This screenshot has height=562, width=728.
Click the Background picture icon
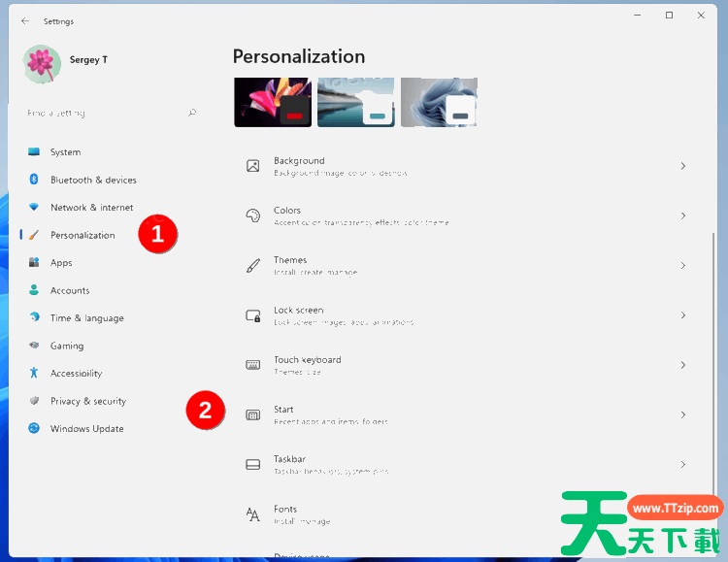click(x=253, y=166)
